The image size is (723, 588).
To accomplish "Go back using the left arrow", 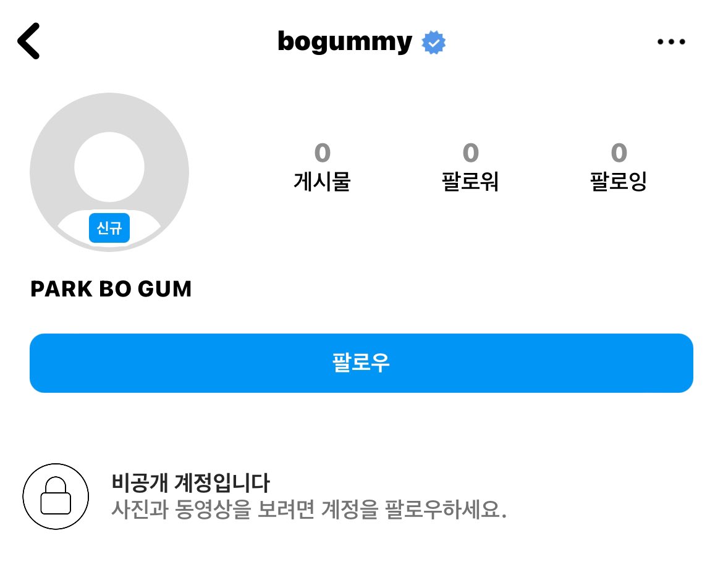I will point(28,41).
